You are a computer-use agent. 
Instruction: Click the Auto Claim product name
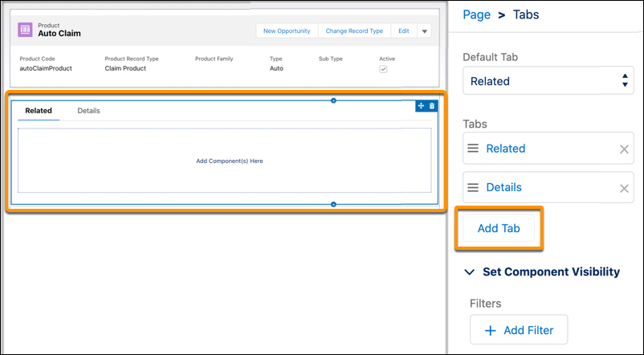(59, 34)
